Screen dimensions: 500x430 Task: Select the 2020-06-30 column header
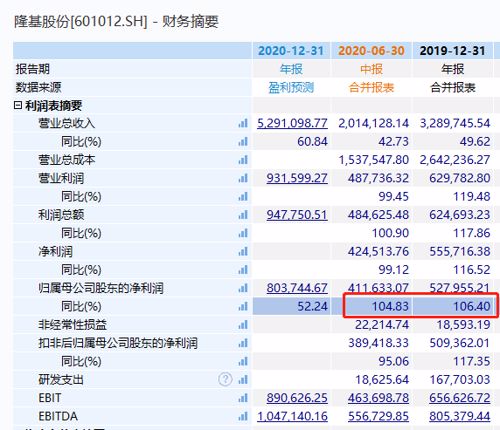click(371, 51)
